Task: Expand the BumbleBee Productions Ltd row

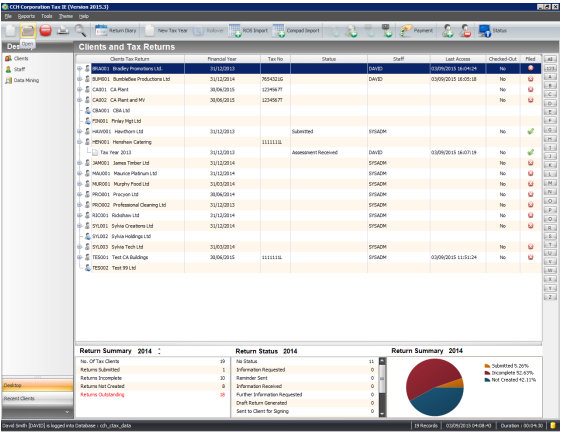Action: (79, 79)
